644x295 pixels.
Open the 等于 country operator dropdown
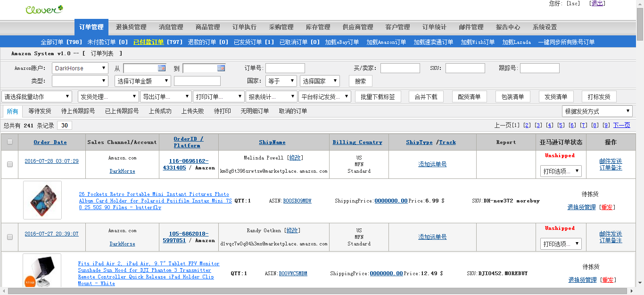coord(281,81)
